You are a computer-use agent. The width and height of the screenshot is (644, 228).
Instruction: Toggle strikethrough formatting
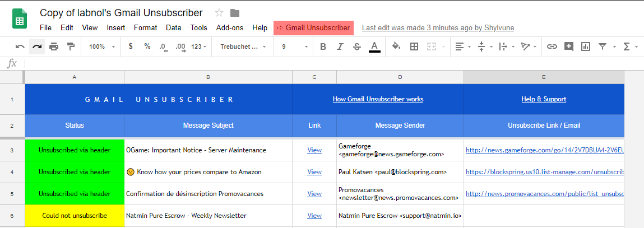(x=357, y=46)
